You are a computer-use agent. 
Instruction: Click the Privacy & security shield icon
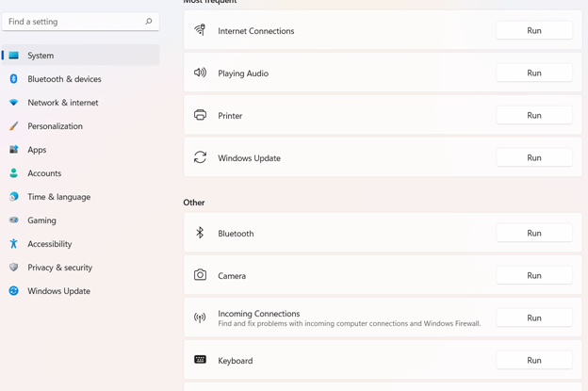click(x=13, y=268)
